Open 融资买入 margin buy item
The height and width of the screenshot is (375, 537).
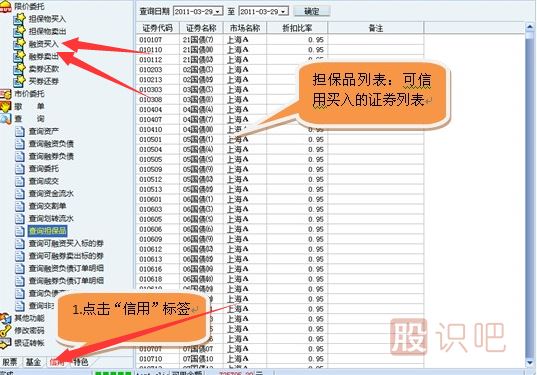point(43,43)
